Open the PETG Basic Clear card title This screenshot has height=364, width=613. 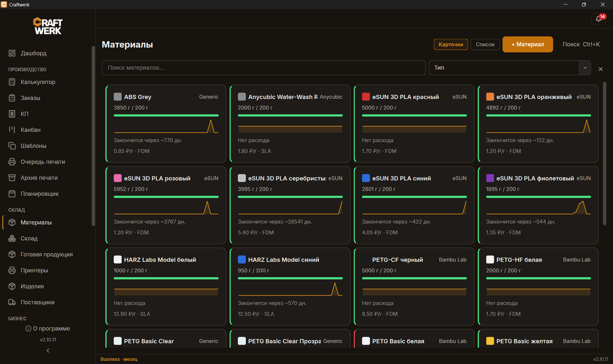click(149, 341)
